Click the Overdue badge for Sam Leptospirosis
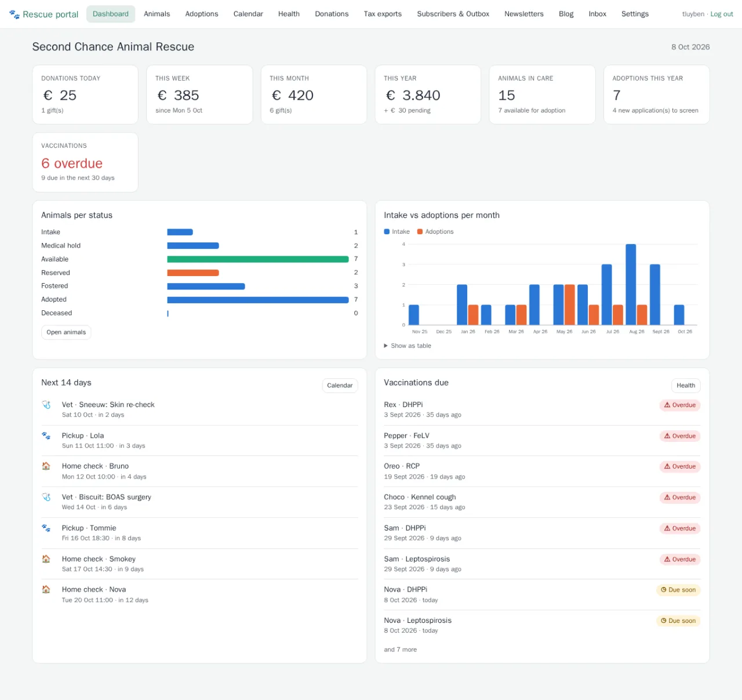 (680, 560)
